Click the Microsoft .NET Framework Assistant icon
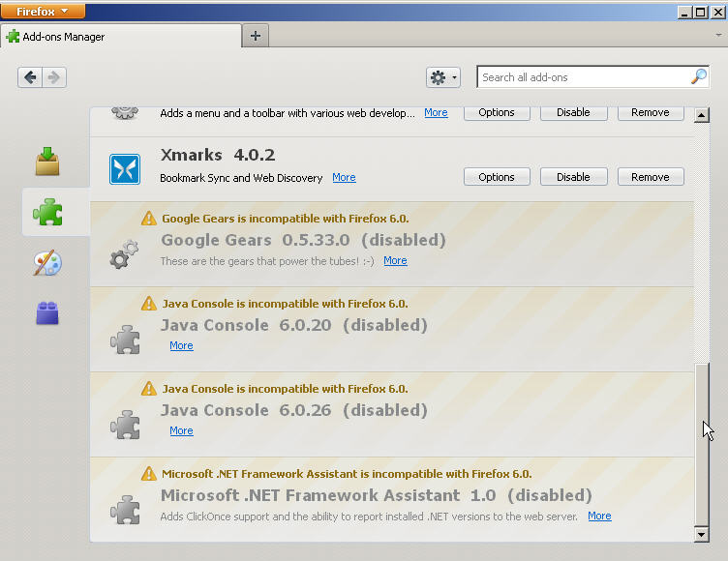This screenshot has width=728, height=561. (125, 509)
